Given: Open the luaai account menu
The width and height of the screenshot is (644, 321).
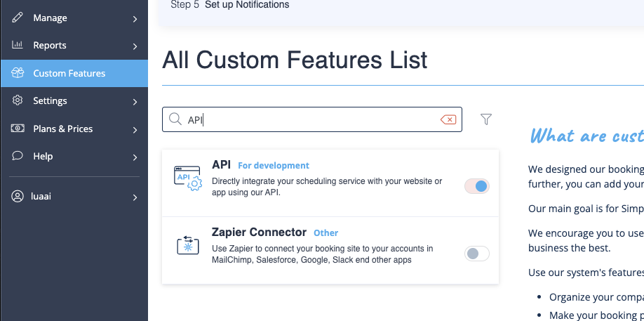Looking at the screenshot, I should (74, 197).
